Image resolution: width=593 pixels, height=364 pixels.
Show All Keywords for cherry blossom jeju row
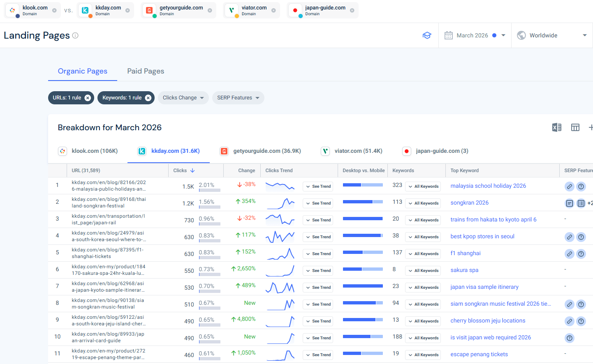point(423,321)
